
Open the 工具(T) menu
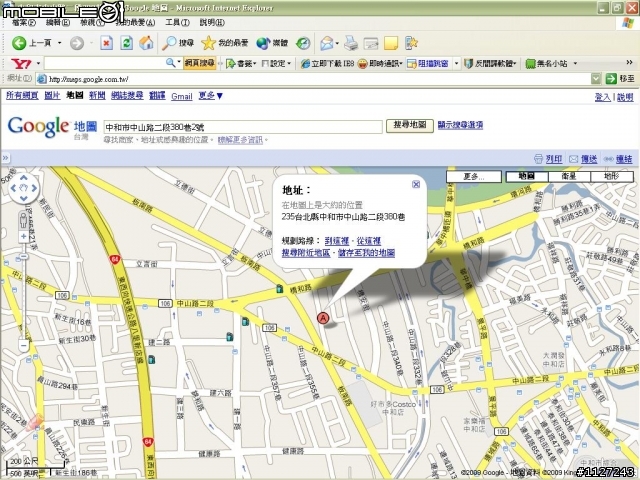(x=177, y=22)
